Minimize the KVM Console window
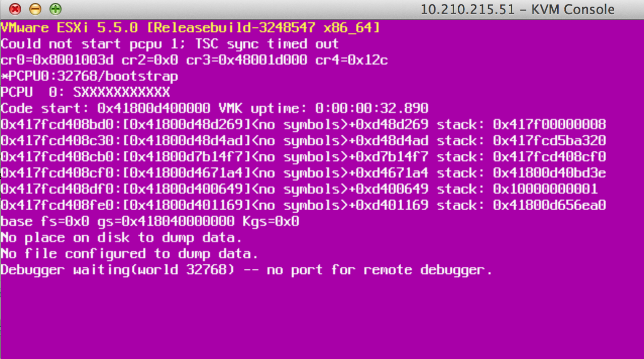 coord(34,9)
